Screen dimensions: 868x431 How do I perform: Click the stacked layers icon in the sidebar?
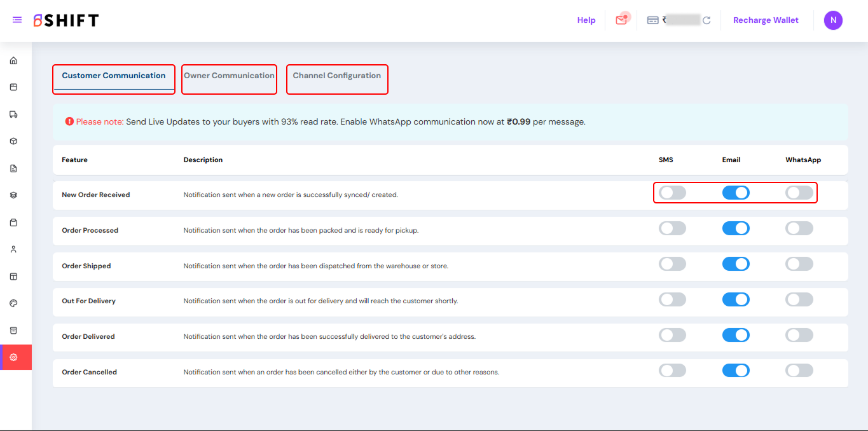click(x=13, y=195)
